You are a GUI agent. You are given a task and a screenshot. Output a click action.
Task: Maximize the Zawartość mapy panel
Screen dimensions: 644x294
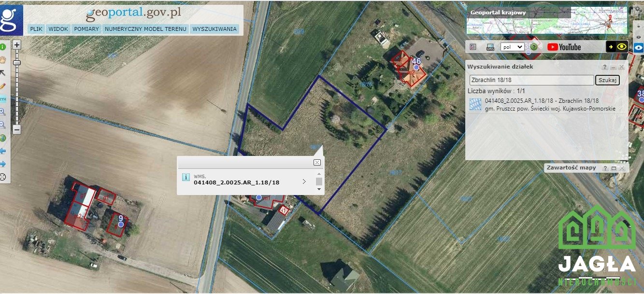[614, 168]
